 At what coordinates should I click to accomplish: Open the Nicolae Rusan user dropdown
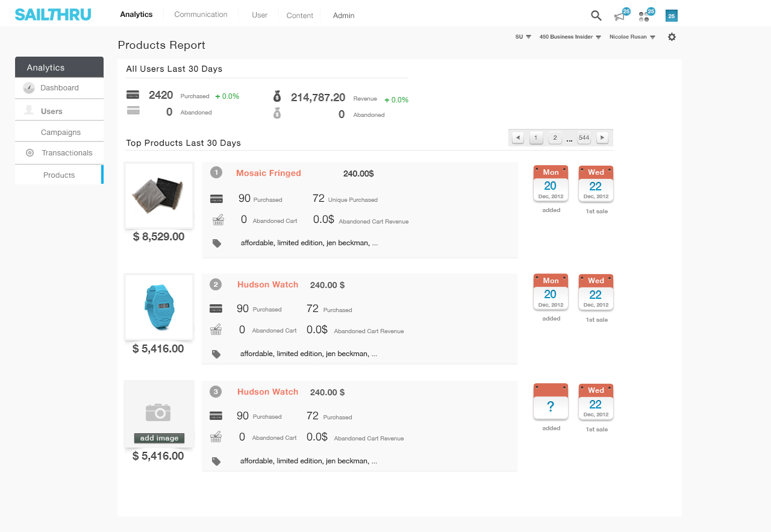(632, 37)
